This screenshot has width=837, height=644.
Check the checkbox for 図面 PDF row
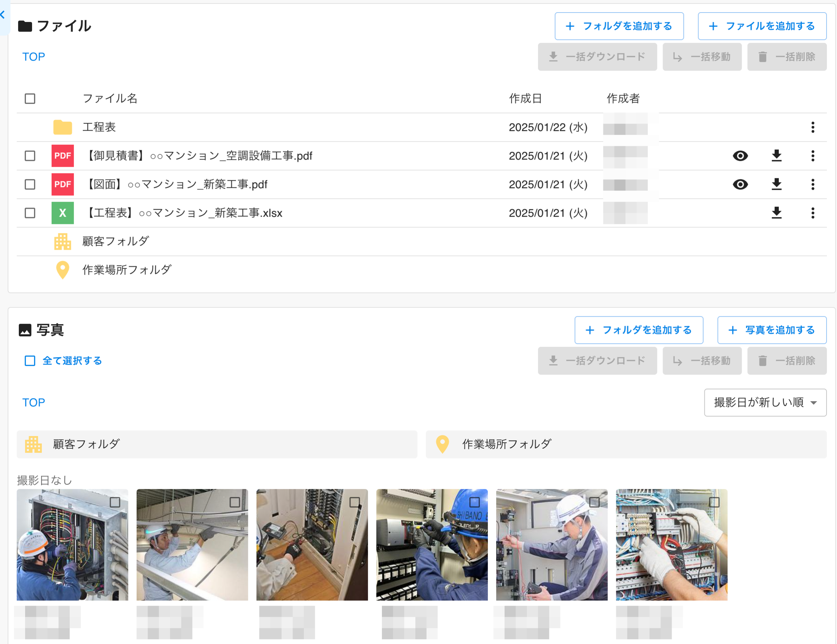click(x=30, y=184)
